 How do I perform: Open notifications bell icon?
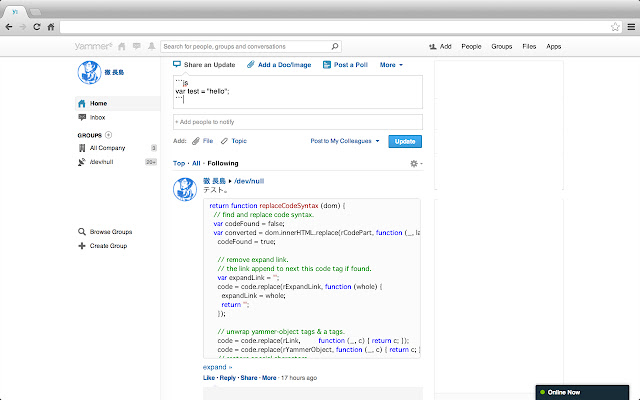pyautogui.click(x=151, y=46)
